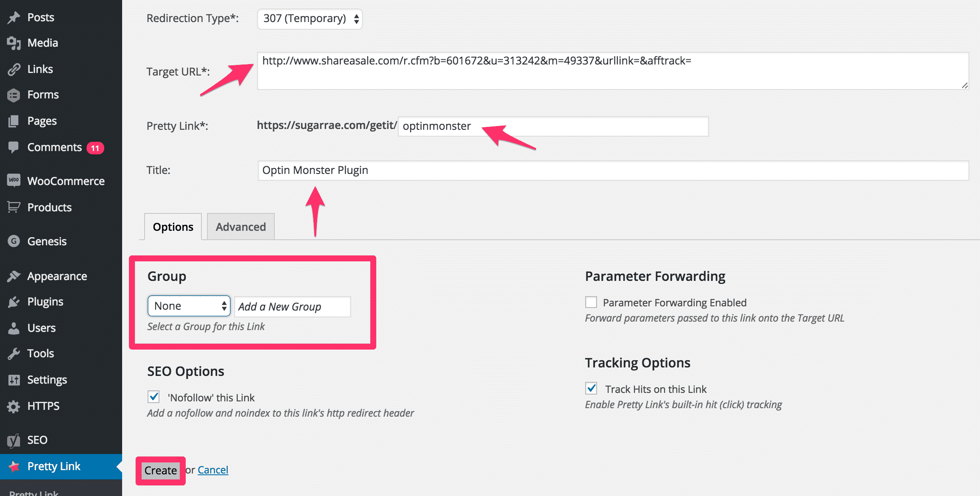
Task: Click the Products cart icon
Action: click(14, 207)
